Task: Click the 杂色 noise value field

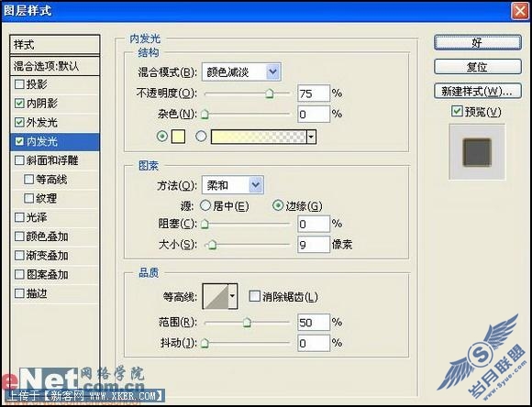Action: 314,115
